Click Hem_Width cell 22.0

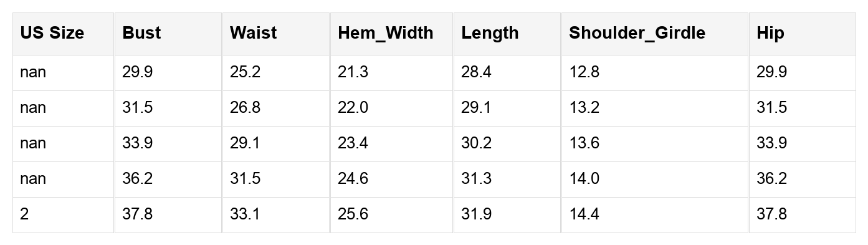pyautogui.click(x=392, y=108)
